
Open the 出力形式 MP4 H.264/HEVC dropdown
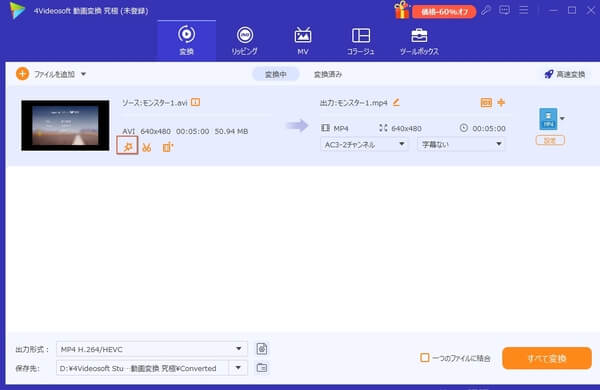tap(152, 349)
